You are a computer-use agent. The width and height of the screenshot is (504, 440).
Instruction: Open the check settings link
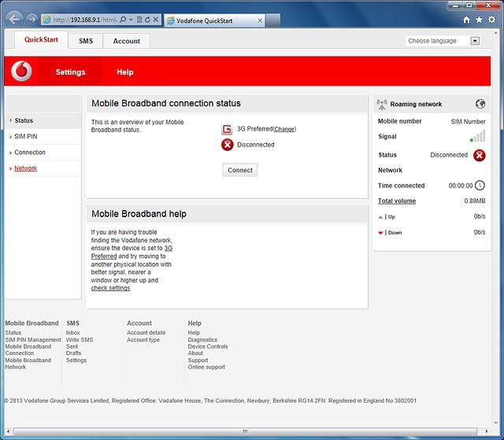click(x=110, y=288)
